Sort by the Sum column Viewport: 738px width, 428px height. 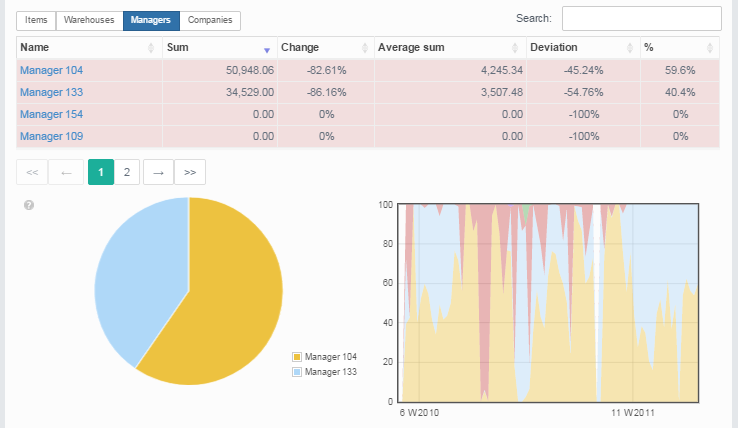[x=217, y=47]
